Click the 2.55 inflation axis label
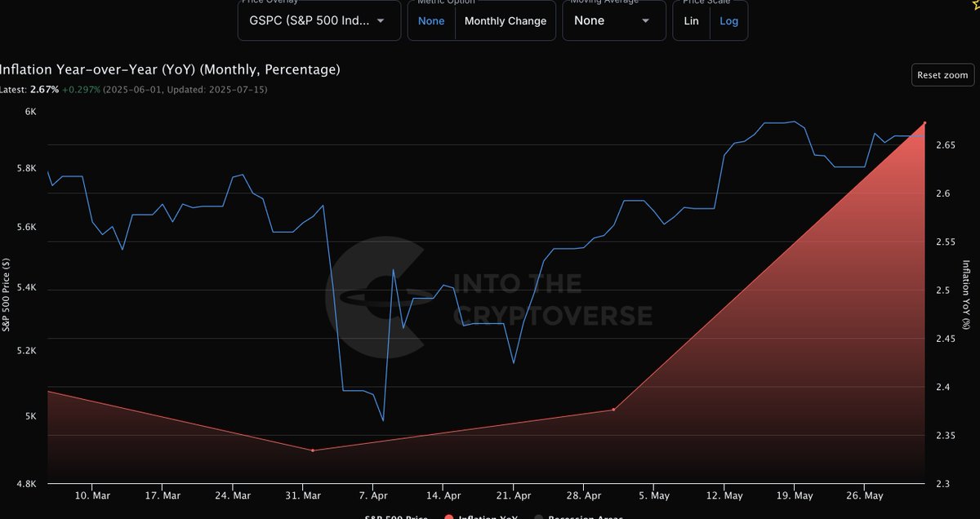The width and height of the screenshot is (980, 519). (946, 242)
